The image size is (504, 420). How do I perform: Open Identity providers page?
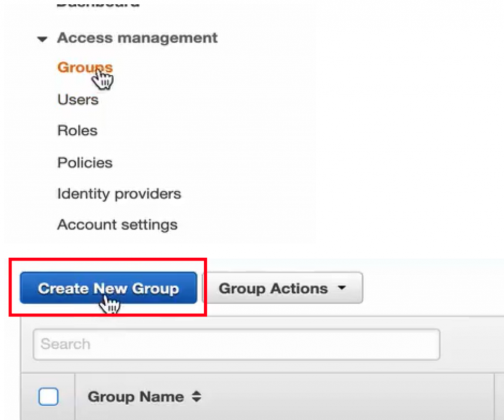coord(119,194)
